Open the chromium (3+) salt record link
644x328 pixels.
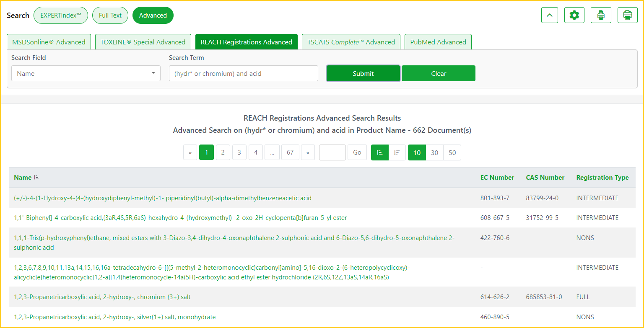point(102,297)
